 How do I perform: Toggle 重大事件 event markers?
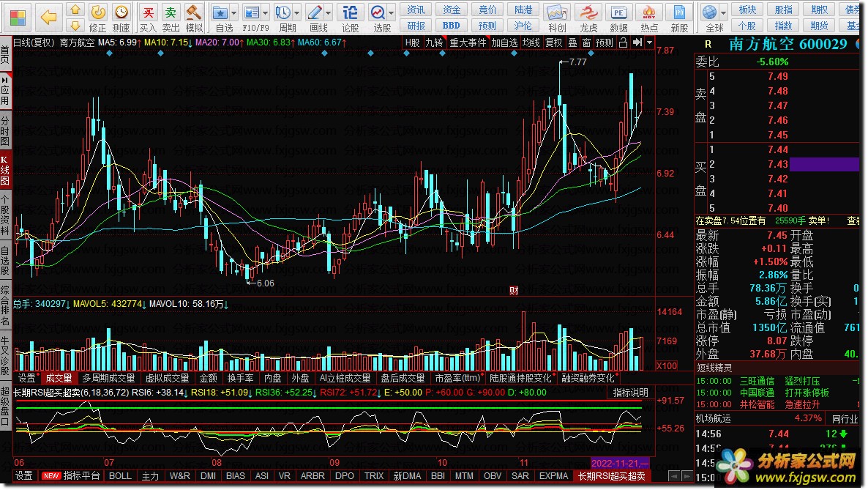(468, 42)
